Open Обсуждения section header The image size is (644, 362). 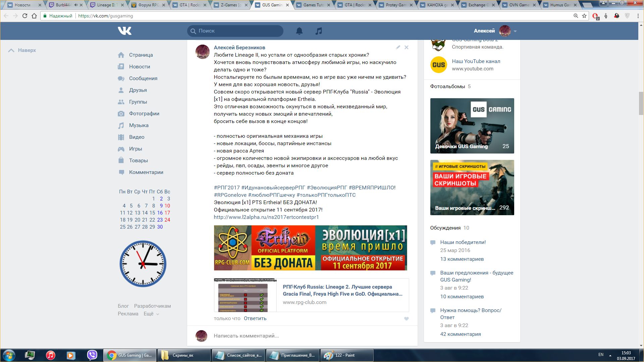click(445, 228)
